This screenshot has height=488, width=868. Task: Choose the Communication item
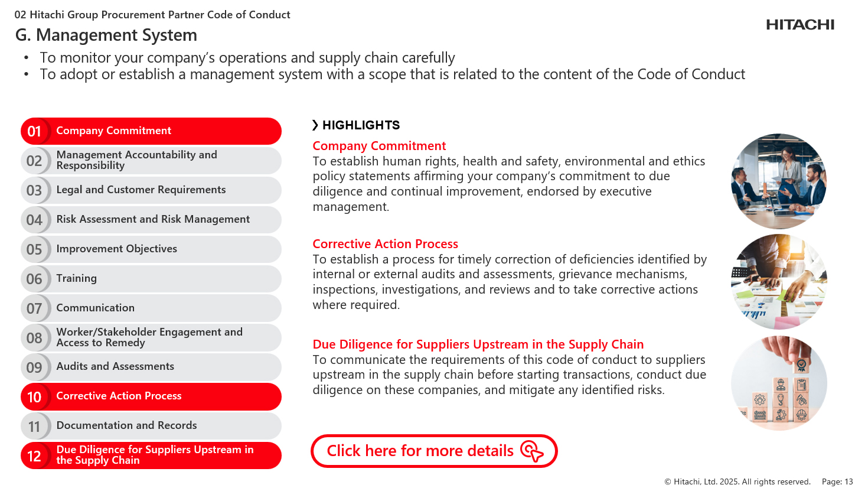[x=151, y=308]
